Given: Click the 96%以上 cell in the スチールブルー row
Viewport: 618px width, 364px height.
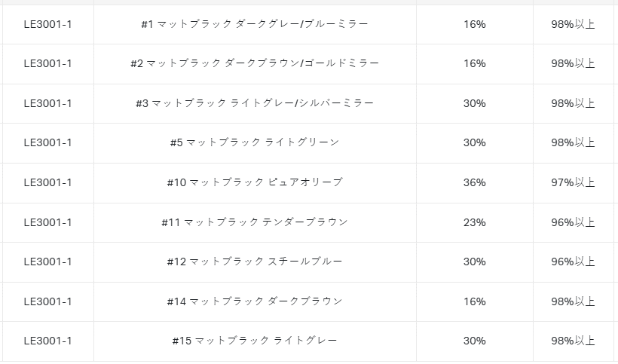Looking at the screenshot, I should click(573, 262).
